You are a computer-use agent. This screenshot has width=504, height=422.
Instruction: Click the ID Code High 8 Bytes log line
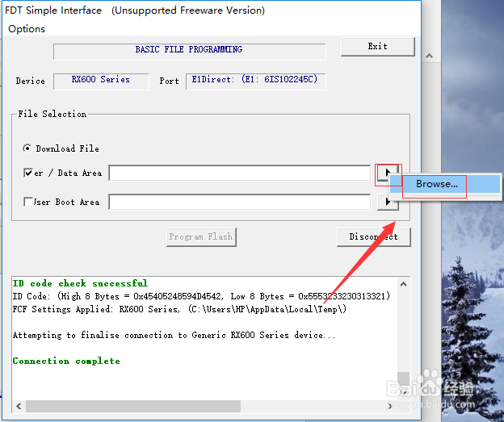pyautogui.click(x=201, y=296)
